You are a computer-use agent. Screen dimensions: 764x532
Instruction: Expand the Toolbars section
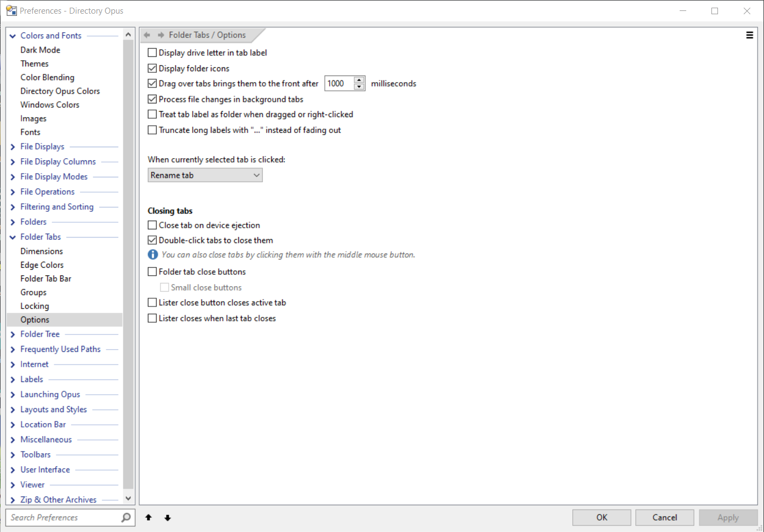coord(13,455)
